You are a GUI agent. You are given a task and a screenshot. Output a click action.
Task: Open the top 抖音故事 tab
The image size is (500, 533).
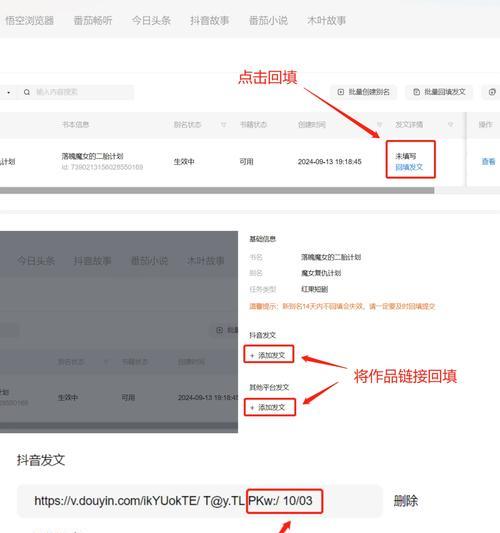210,21
